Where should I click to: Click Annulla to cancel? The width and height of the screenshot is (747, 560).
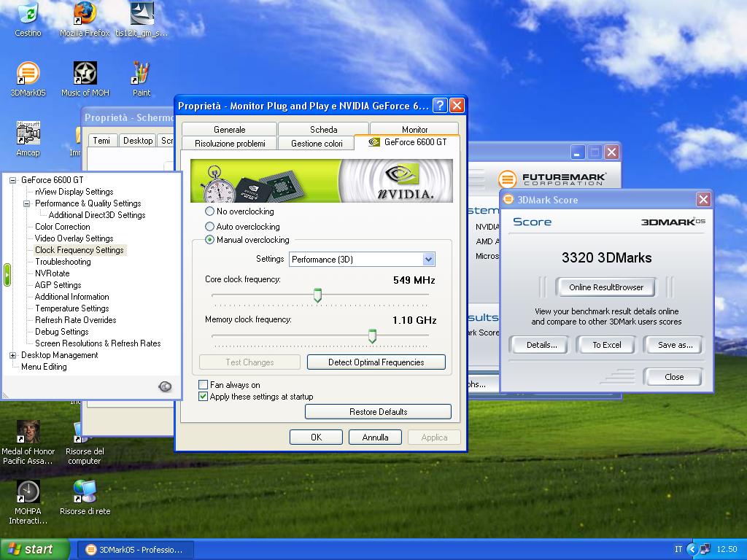tap(376, 437)
